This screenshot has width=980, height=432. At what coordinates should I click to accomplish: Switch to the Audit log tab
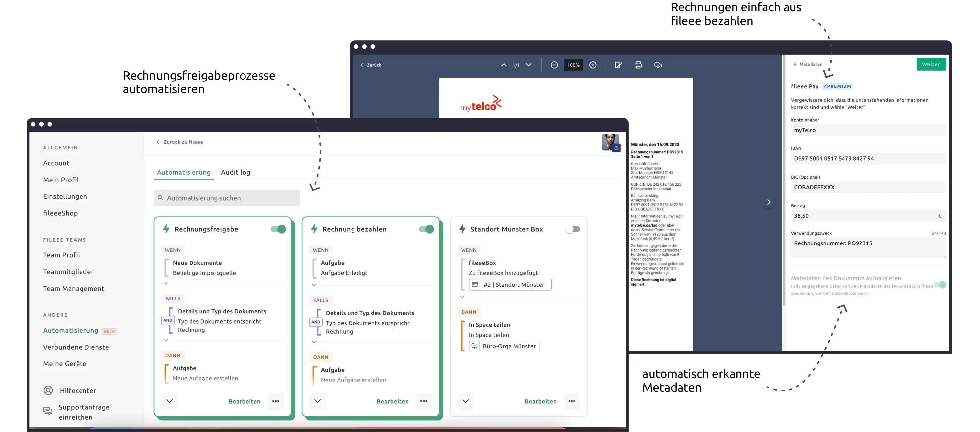(x=236, y=172)
